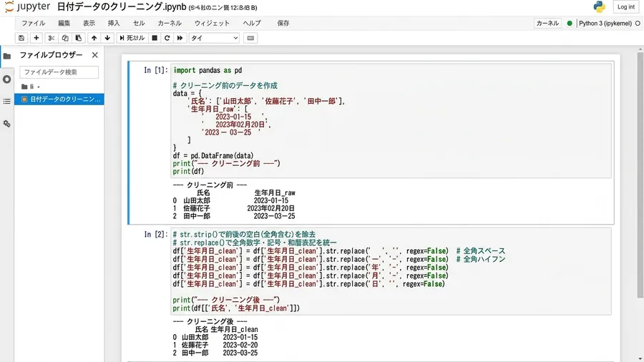Close the ファイルブロウザー panel

(95, 54)
